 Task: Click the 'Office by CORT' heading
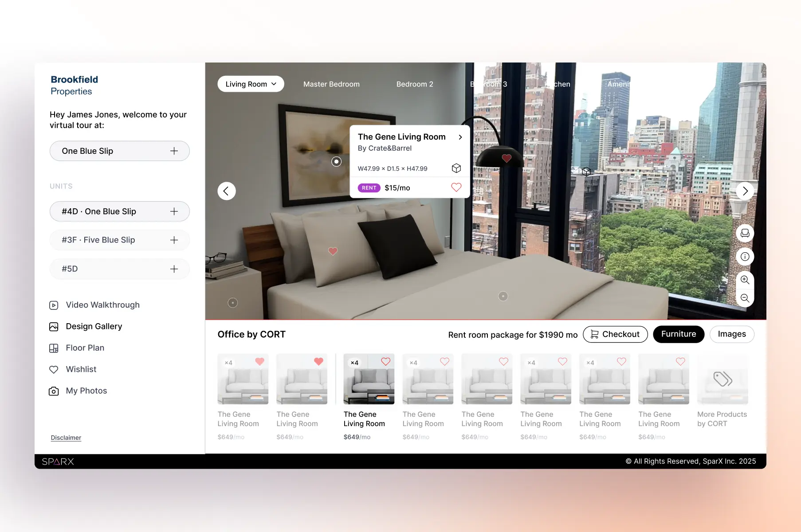pos(251,335)
